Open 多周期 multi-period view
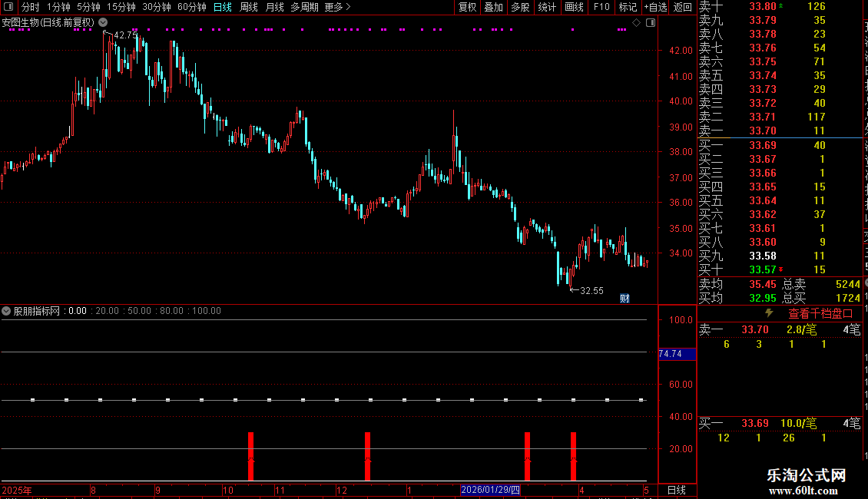Viewport: 868px width, 499px height. (x=304, y=7)
